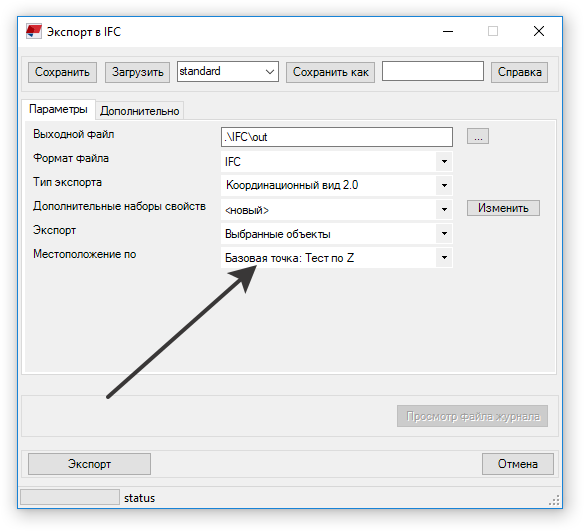Minimize the export dialog window
Image resolution: width=584 pixels, height=531 pixels.
(448, 31)
